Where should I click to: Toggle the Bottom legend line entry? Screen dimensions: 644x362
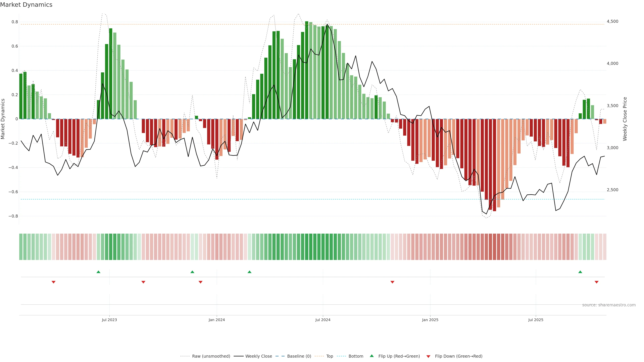(x=356, y=356)
